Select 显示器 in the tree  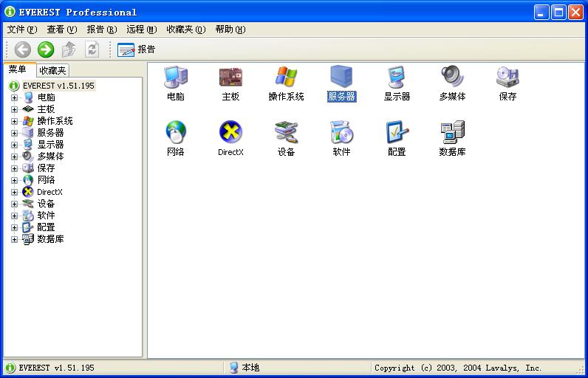(50, 145)
